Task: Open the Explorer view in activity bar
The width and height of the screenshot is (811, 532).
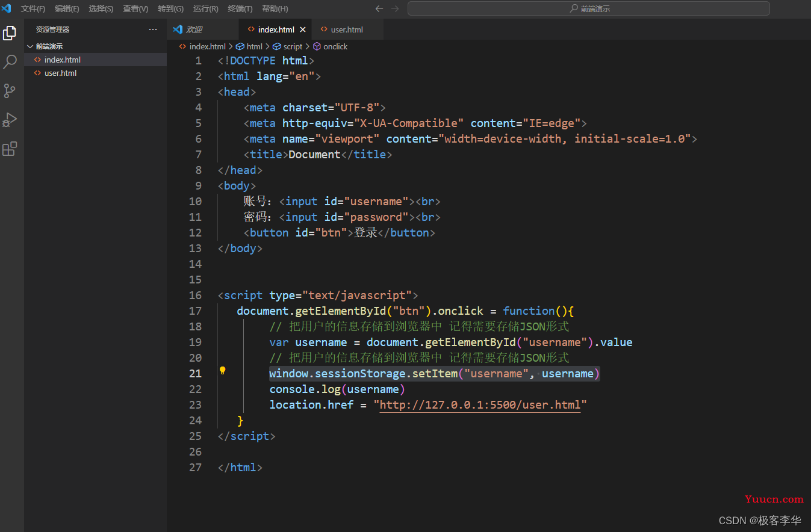Action: pyautogui.click(x=10, y=33)
